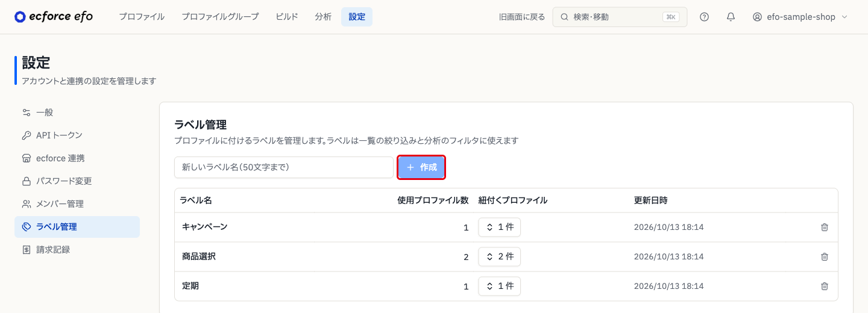Viewport: 868px width, 313px height.
Task: Delete the 定期 label with trash icon
Action: coord(825,287)
